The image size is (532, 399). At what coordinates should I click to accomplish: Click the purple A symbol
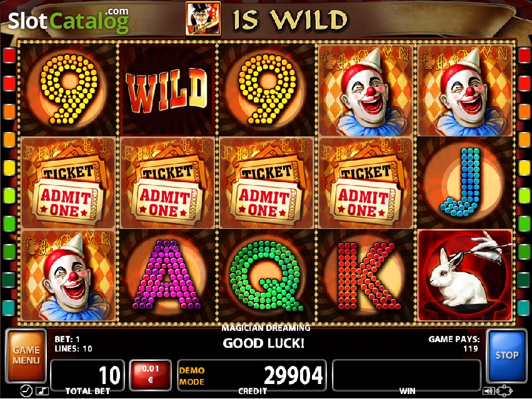point(167,275)
